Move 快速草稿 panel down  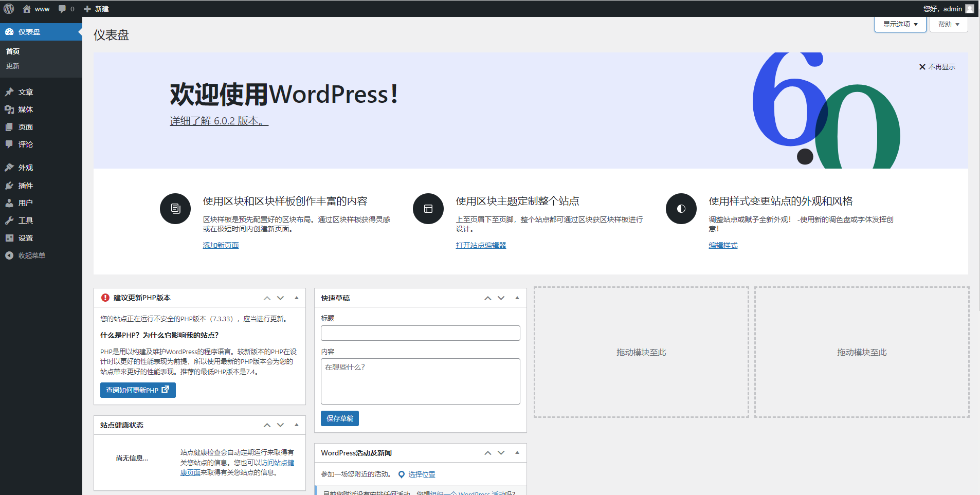pos(501,298)
